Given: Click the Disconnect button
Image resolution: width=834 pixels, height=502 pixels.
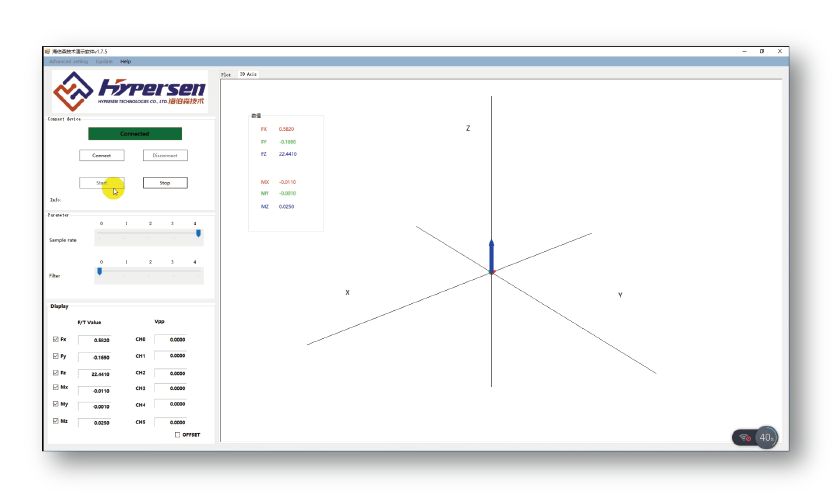Looking at the screenshot, I should coord(165,155).
